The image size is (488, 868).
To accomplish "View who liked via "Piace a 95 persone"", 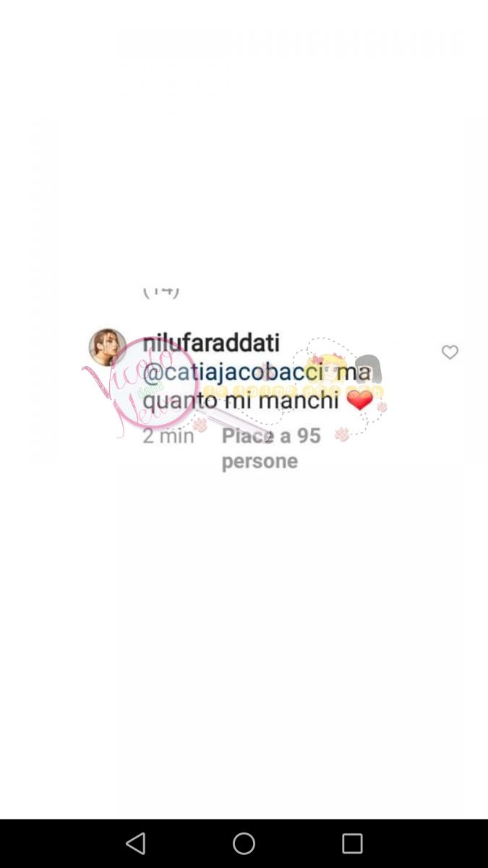I will (271, 448).
